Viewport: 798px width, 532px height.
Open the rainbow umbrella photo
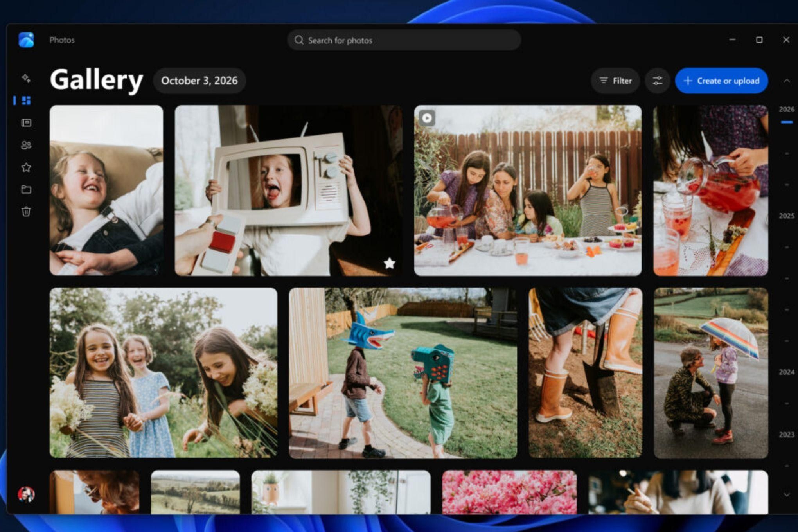(x=711, y=373)
